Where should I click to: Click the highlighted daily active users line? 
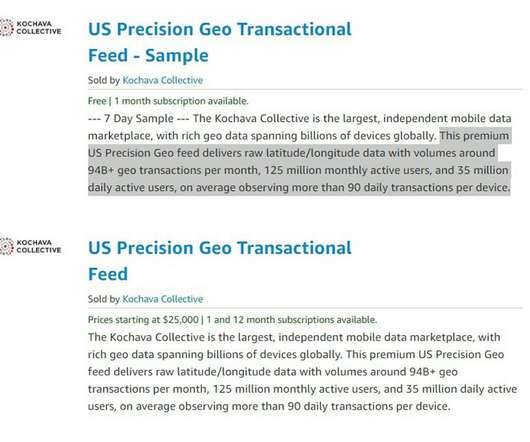click(299, 188)
